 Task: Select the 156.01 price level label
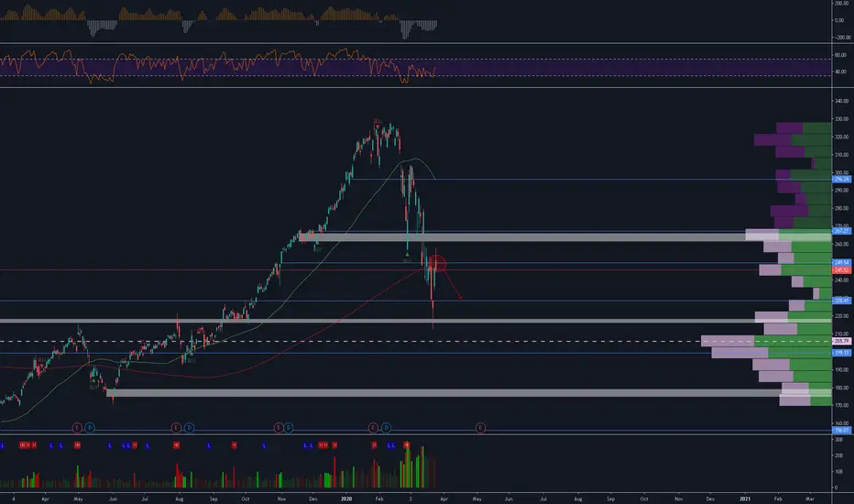[x=841, y=431]
